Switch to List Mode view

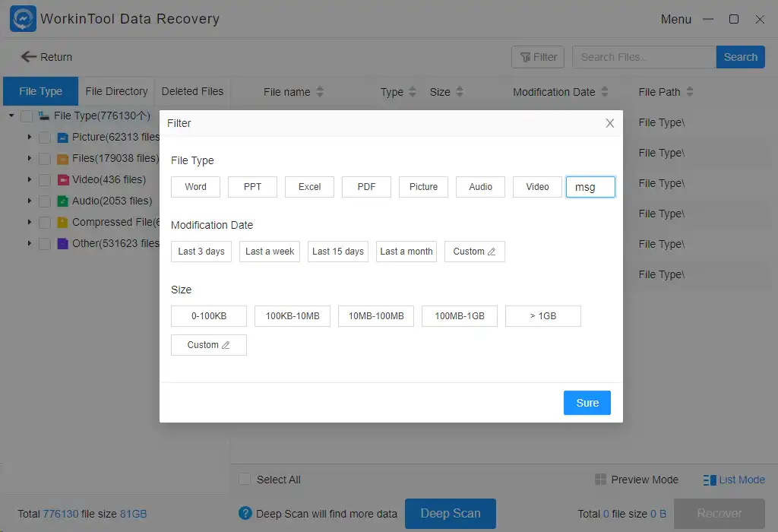pos(734,480)
